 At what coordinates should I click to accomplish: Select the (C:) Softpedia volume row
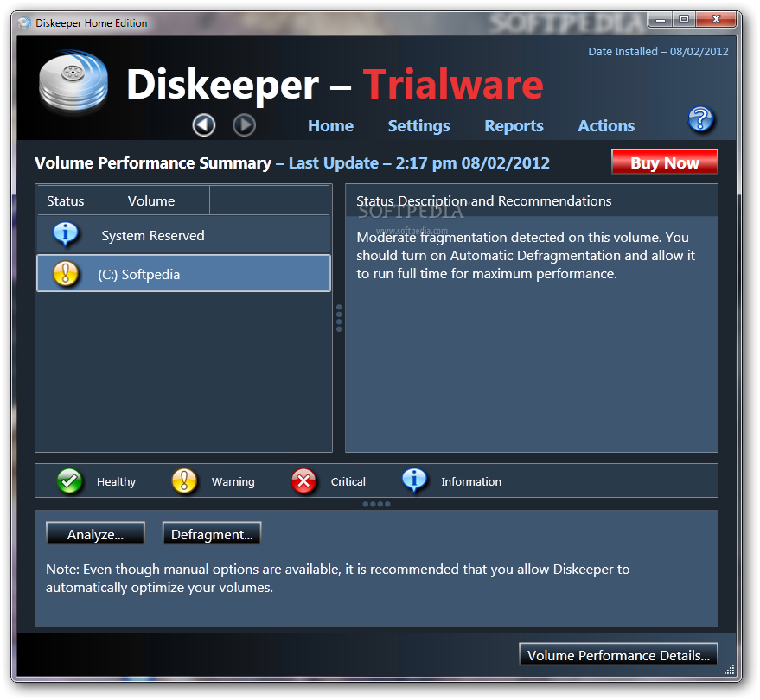[x=183, y=274]
